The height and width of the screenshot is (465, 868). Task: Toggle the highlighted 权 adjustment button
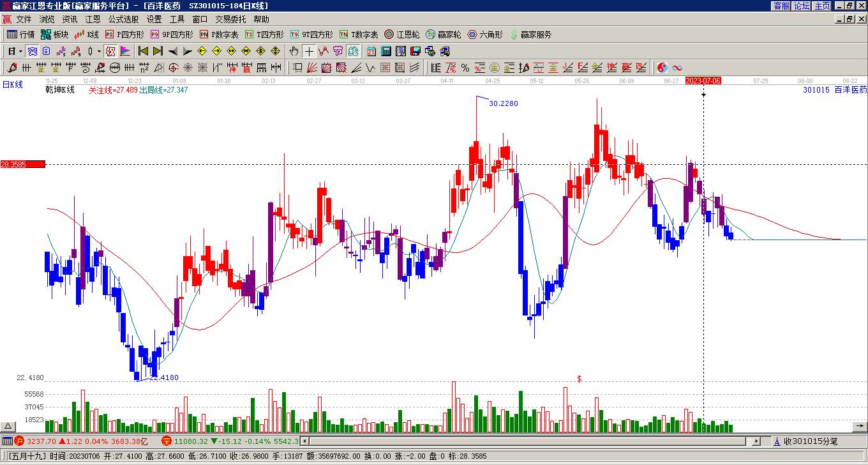pos(110,51)
